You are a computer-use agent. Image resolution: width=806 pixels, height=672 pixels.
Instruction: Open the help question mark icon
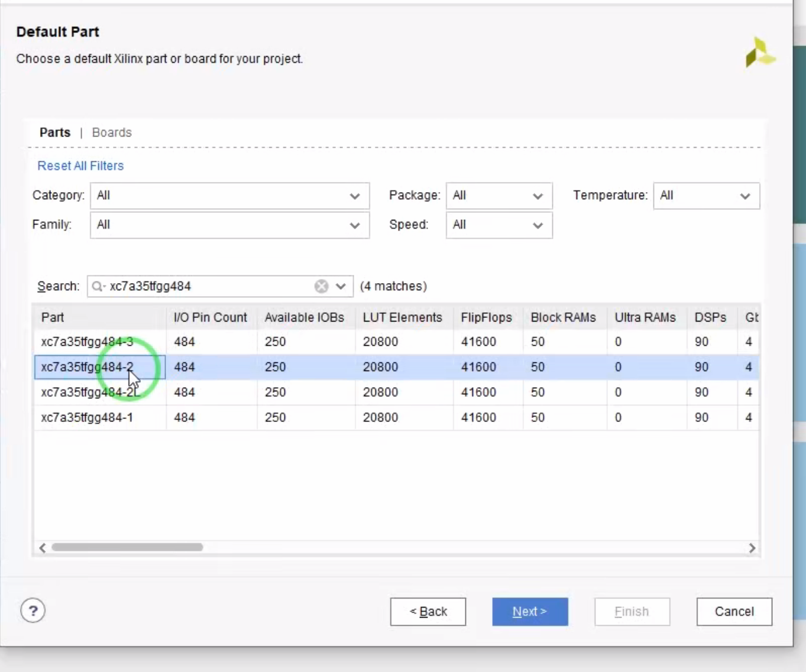pos(33,611)
